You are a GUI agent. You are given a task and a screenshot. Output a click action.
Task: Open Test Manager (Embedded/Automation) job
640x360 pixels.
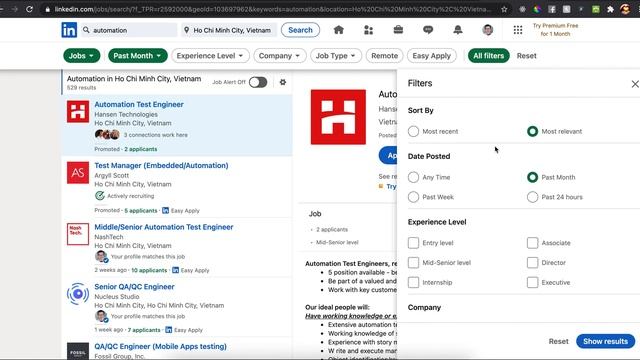(161, 165)
